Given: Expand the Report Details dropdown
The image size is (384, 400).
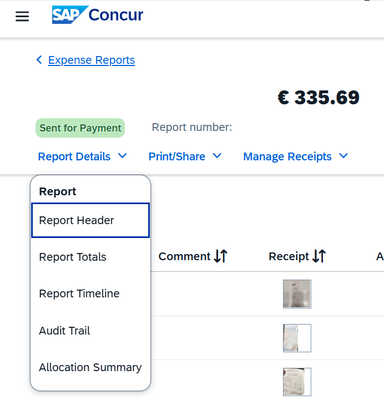Looking at the screenshot, I should (82, 156).
